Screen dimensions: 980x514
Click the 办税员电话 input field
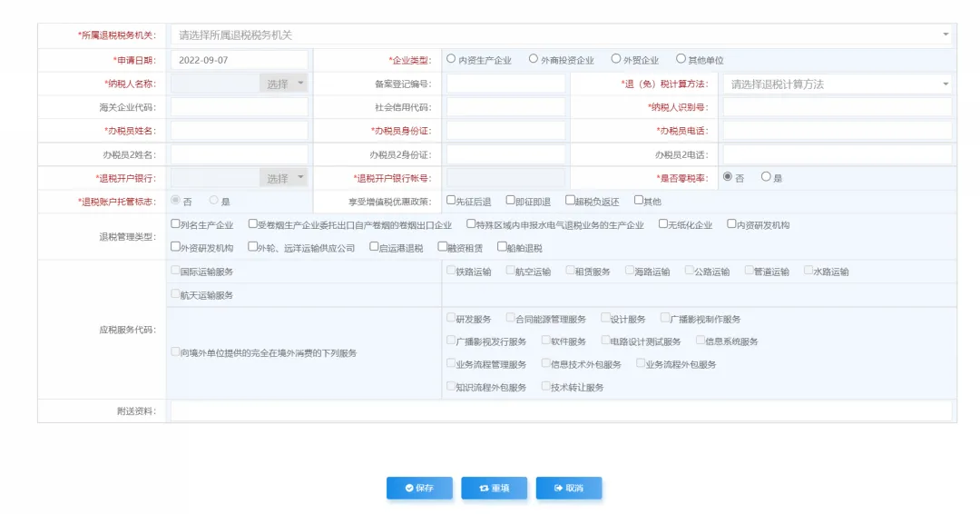point(838,131)
